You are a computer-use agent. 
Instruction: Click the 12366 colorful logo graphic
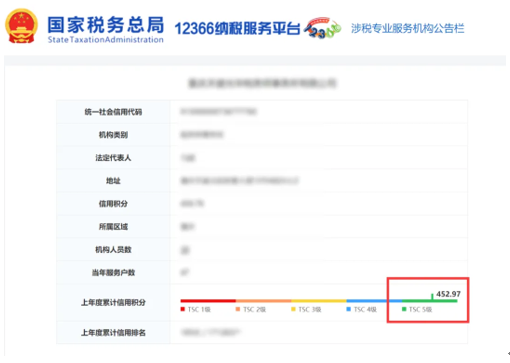click(323, 28)
